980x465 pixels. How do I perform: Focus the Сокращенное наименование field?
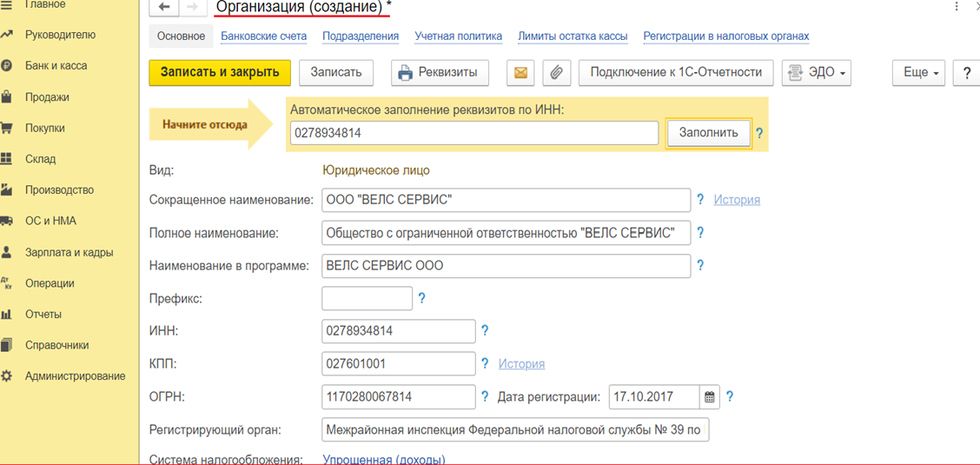click(507, 200)
